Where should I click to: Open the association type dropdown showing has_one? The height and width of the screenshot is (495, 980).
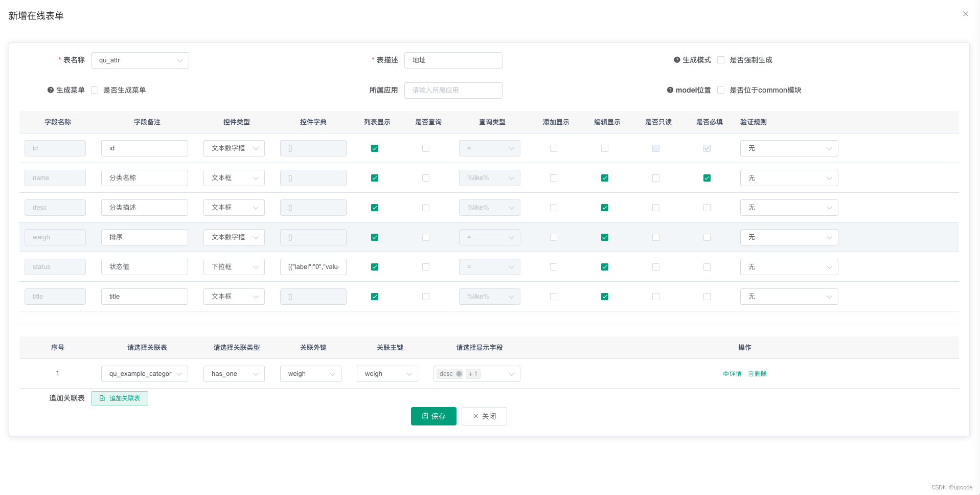(x=234, y=373)
